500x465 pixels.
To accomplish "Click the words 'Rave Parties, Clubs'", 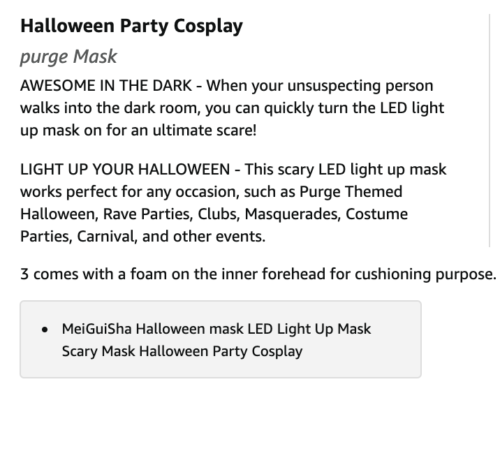I will [x=172, y=214].
